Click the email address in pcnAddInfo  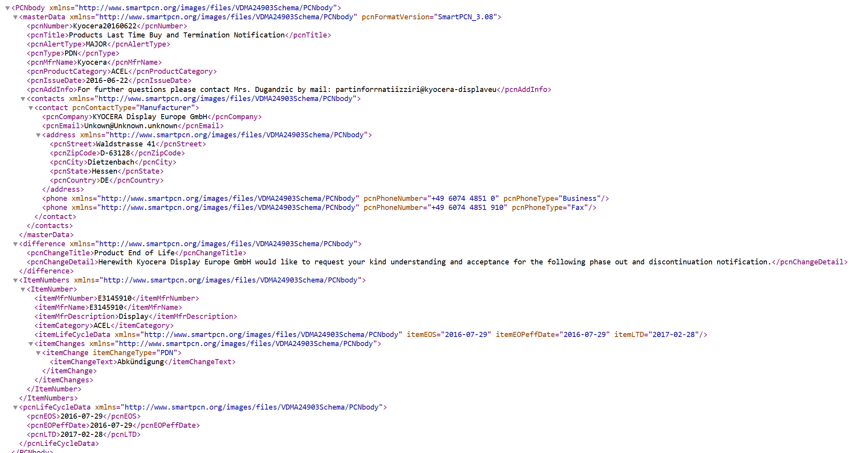pos(415,90)
